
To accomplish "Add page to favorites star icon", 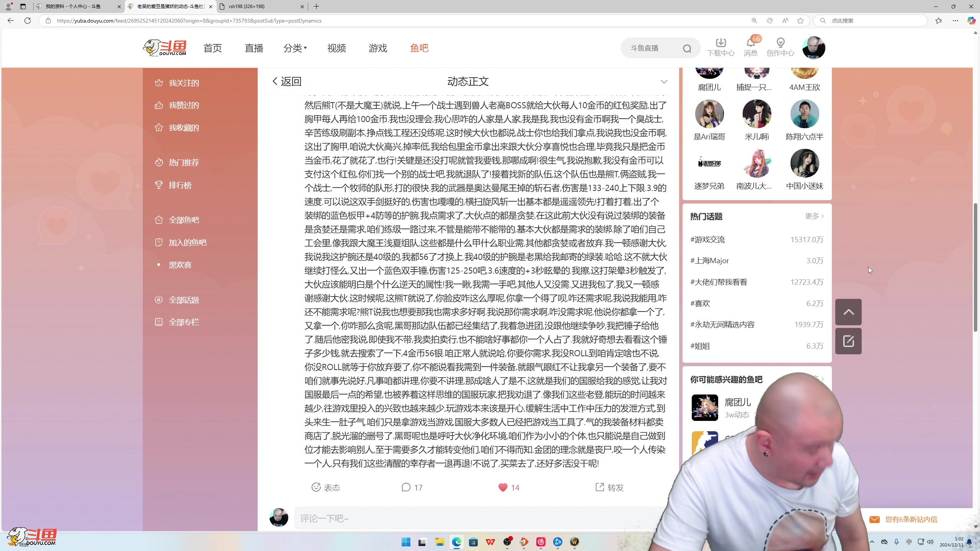I will pos(800,21).
